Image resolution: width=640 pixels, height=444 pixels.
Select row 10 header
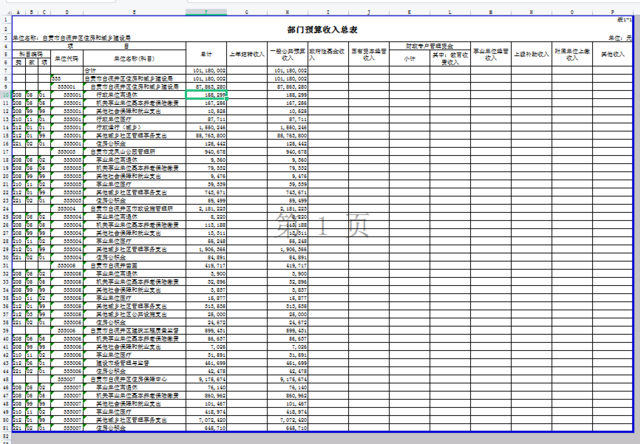(x=5, y=95)
